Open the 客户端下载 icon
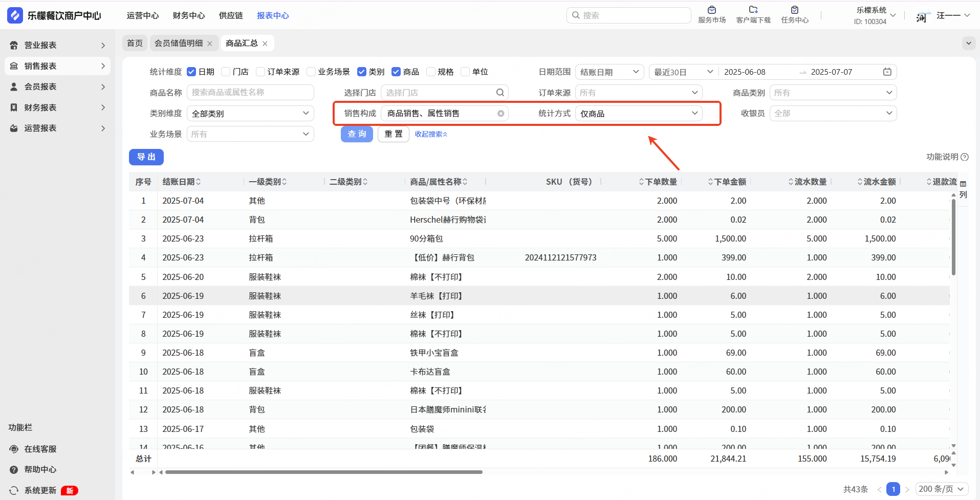 click(x=753, y=10)
